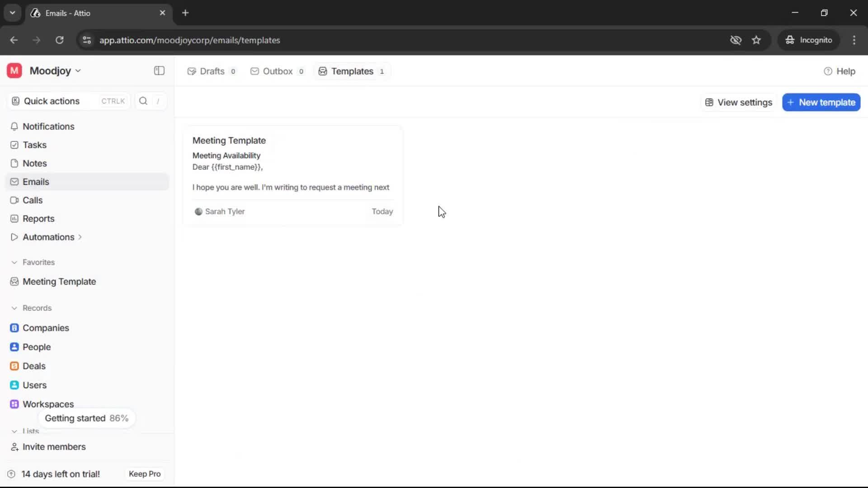Open View settings
Viewport: 868px width, 488px height.
tap(738, 102)
